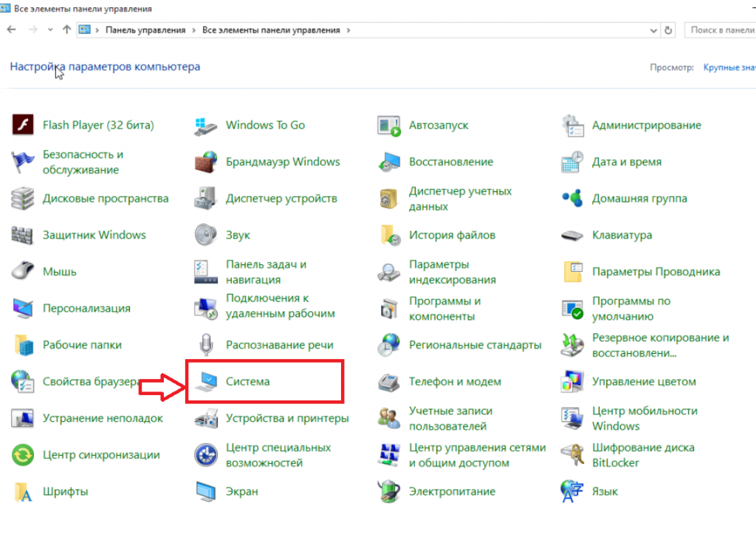Expand the chevron after Панель управления breadcrumb
756x537 pixels.
[193, 30]
